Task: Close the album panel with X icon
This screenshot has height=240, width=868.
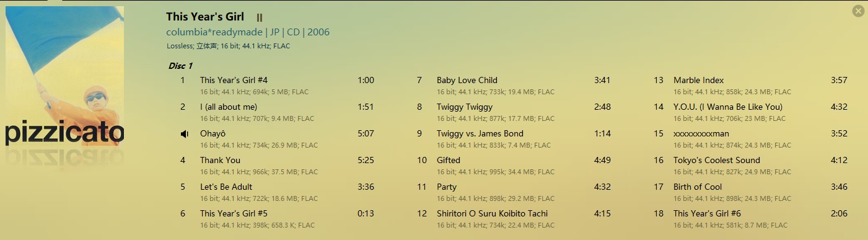Action: coord(858,11)
